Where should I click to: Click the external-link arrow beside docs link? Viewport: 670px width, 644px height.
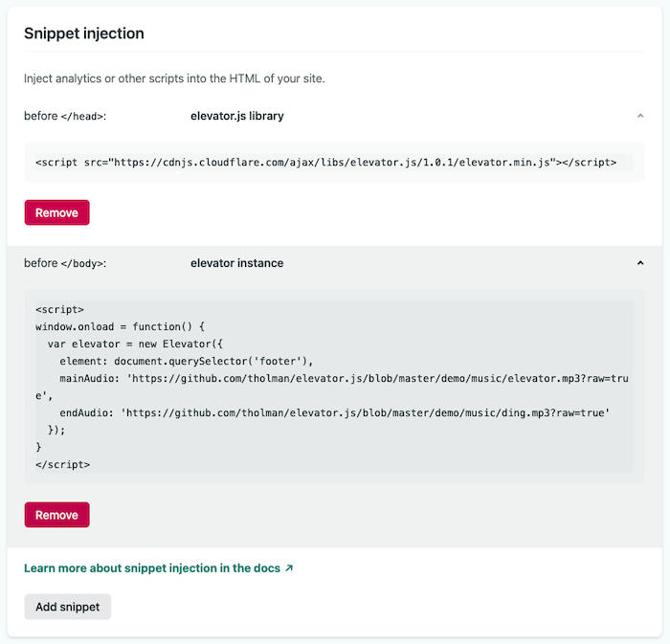coord(289,568)
